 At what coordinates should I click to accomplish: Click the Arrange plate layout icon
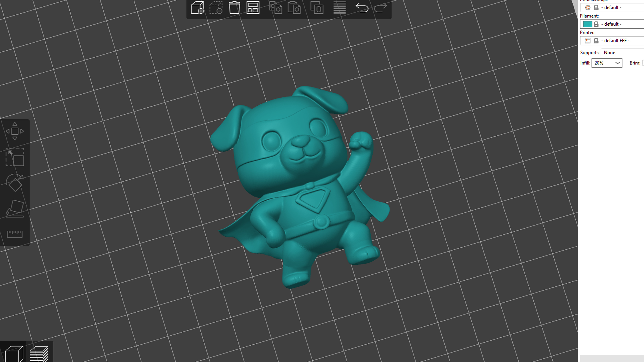point(253,8)
